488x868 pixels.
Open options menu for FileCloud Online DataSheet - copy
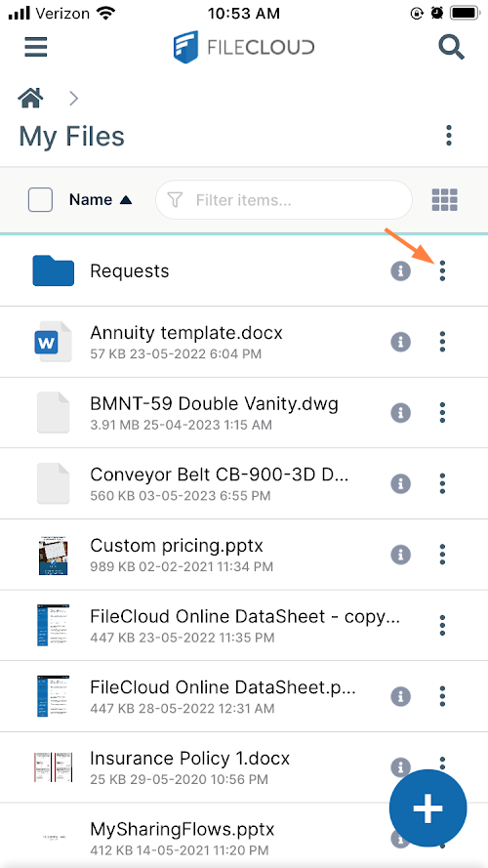click(442, 625)
